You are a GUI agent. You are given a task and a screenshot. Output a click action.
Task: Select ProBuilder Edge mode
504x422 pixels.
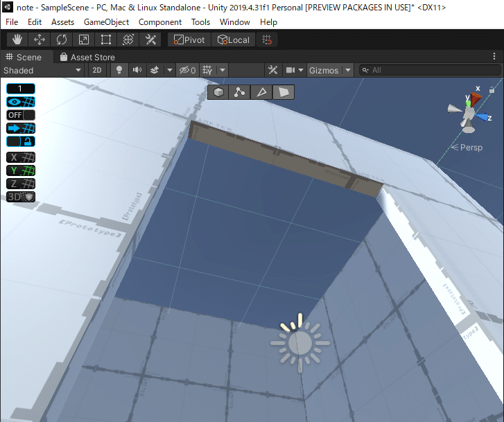261,93
